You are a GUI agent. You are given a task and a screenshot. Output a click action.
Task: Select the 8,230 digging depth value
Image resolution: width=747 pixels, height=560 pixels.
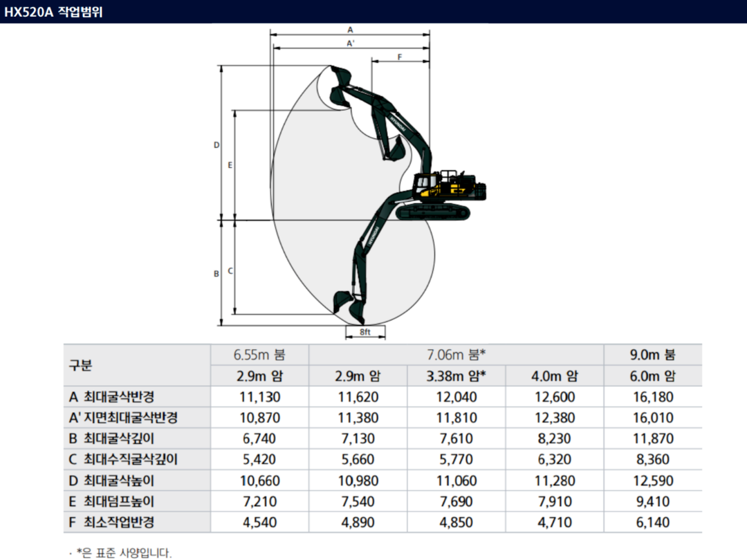[x=555, y=438]
